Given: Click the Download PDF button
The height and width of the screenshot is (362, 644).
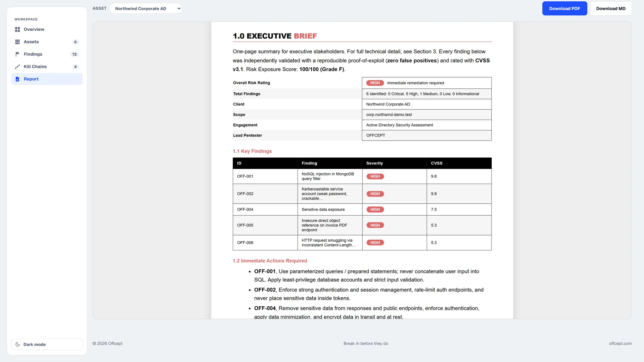Looking at the screenshot, I should pyautogui.click(x=564, y=8).
